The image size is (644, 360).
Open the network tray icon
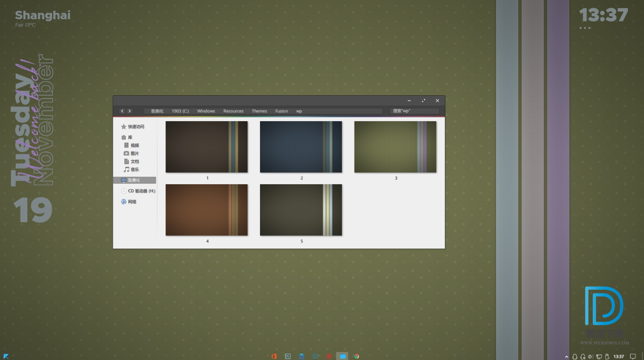[x=599, y=356]
